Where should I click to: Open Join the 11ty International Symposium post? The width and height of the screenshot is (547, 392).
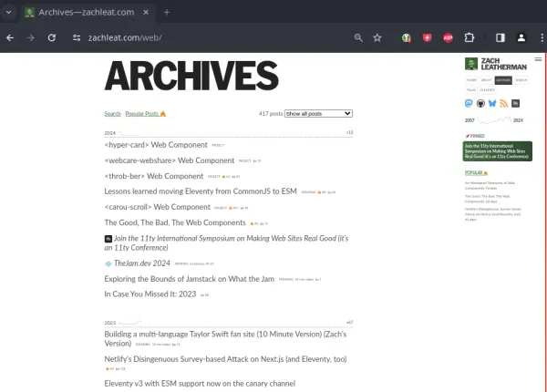[x=227, y=242]
